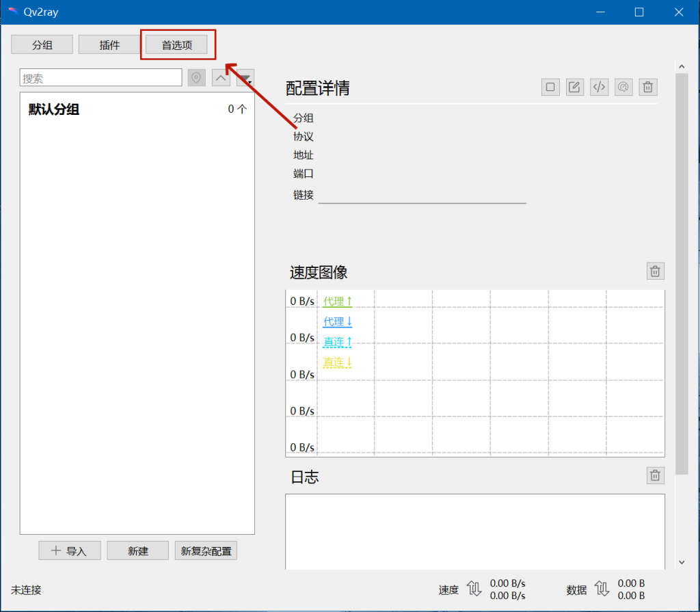Image resolution: width=700 pixels, height=612 pixels.
Task: Click the delete trash icon in 配置详情
Action: (x=648, y=87)
